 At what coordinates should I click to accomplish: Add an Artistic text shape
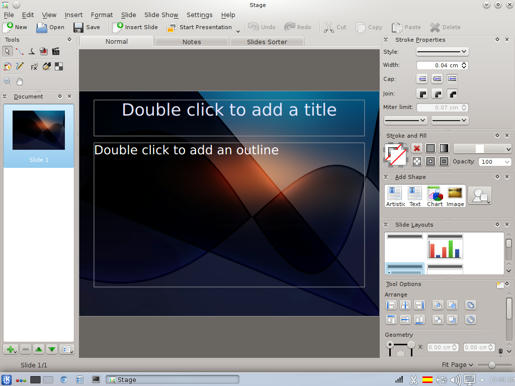click(x=395, y=196)
